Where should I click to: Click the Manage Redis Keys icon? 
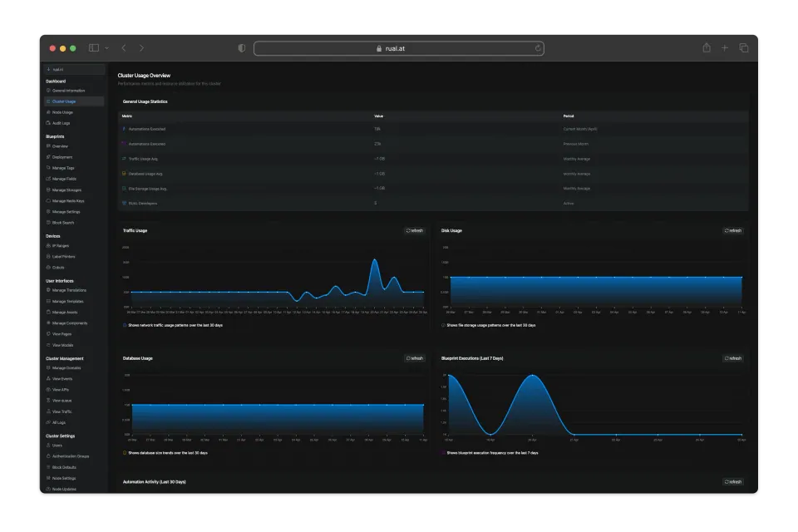[x=48, y=200]
